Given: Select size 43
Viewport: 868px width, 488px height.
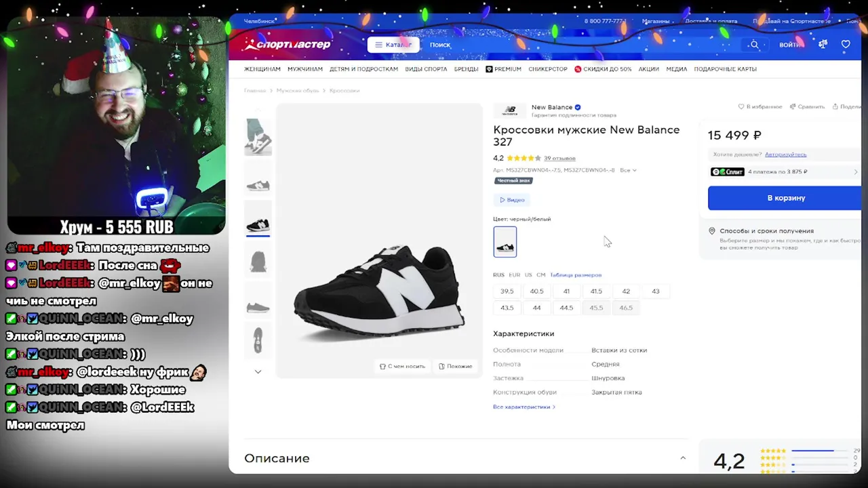Looking at the screenshot, I should (656, 291).
